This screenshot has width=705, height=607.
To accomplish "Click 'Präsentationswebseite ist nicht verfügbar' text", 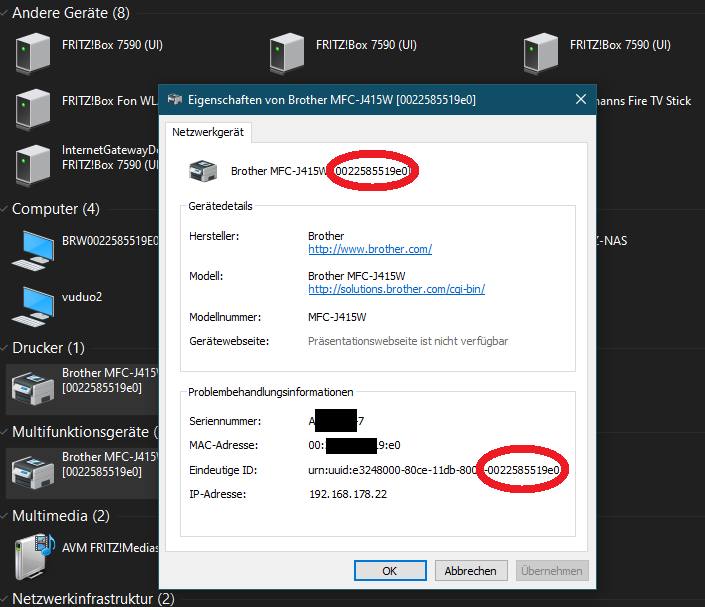I will coord(408,341).
